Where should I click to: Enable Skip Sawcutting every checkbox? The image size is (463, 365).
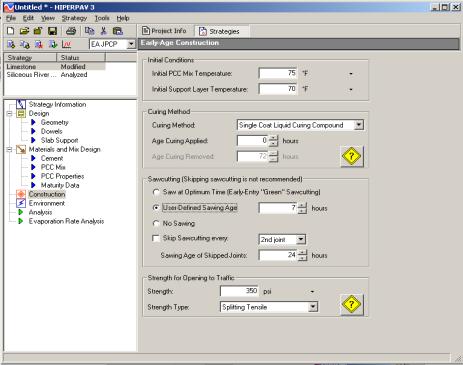pyautogui.click(x=156, y=238)
